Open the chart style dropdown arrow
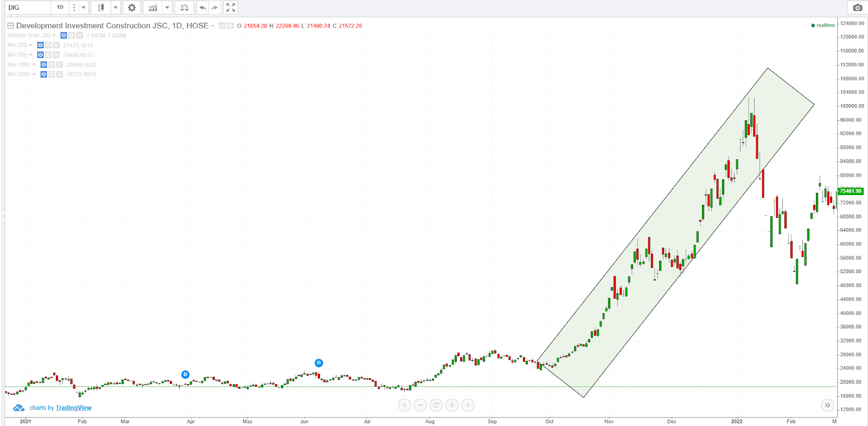 click(116, 8)
